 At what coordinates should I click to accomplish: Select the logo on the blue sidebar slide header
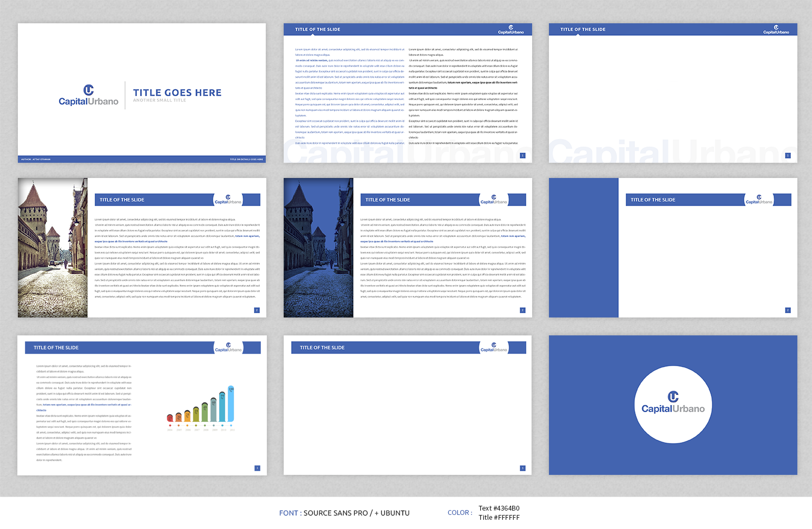click(x=758, y=200)
